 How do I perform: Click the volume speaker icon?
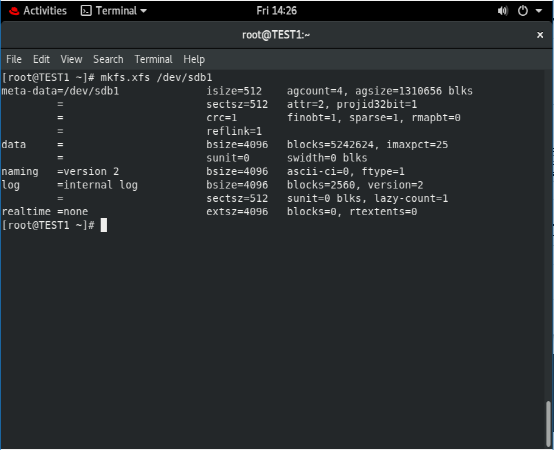pos(502,11)
